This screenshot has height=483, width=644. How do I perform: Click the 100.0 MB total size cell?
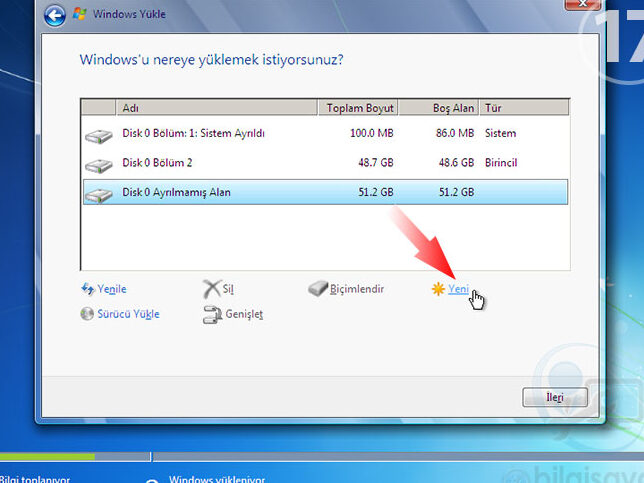tap(372, 133)
